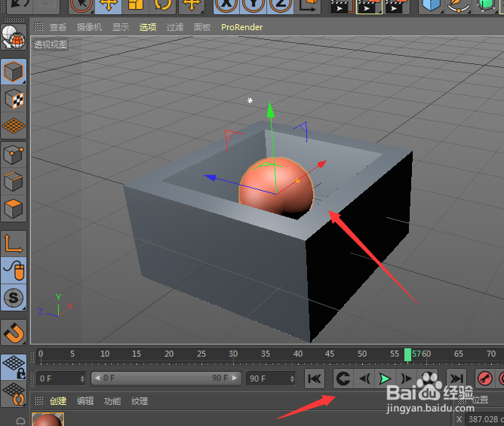Image resolution: width=504 pixels, height=426 pixels.
Task: Click timeline tick at frame 30
Action: click(233, 356)
